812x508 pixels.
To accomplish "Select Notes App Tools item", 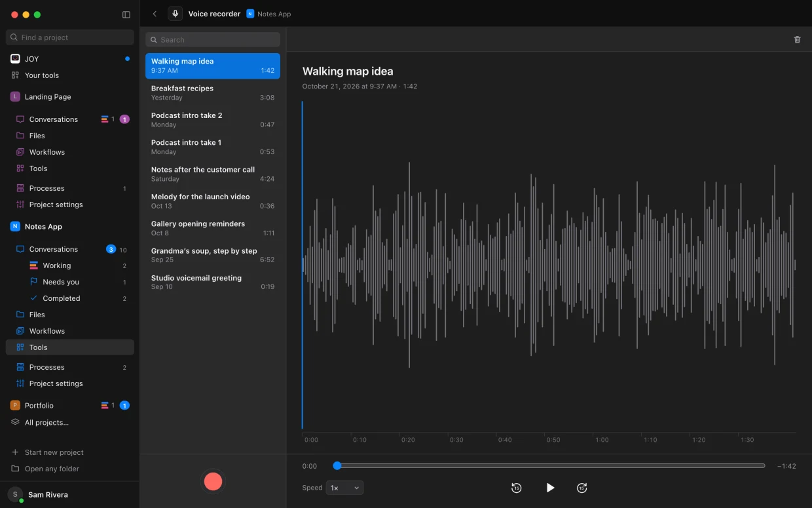I will [x=70, y=347].
